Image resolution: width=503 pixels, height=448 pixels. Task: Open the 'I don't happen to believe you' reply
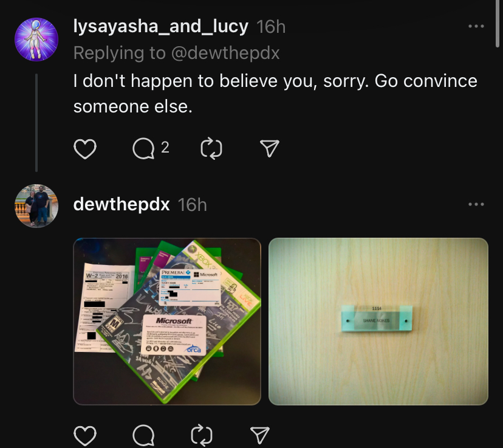pos(275,94)
